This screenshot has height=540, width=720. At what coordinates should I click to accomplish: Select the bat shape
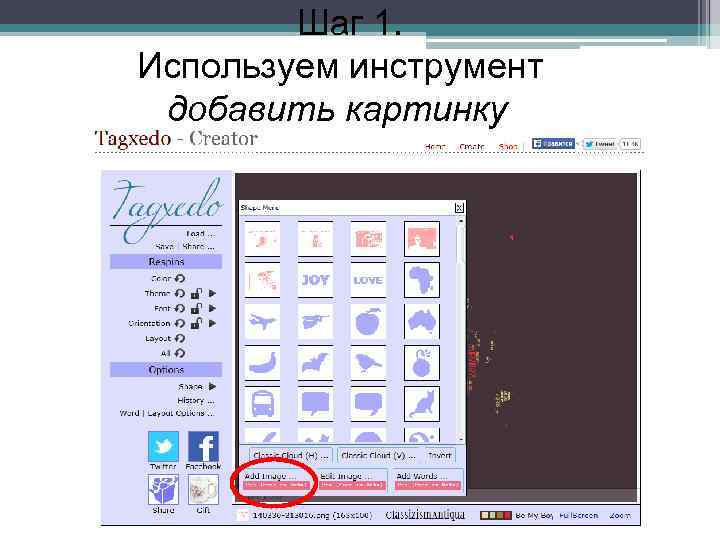pos(315,363)
